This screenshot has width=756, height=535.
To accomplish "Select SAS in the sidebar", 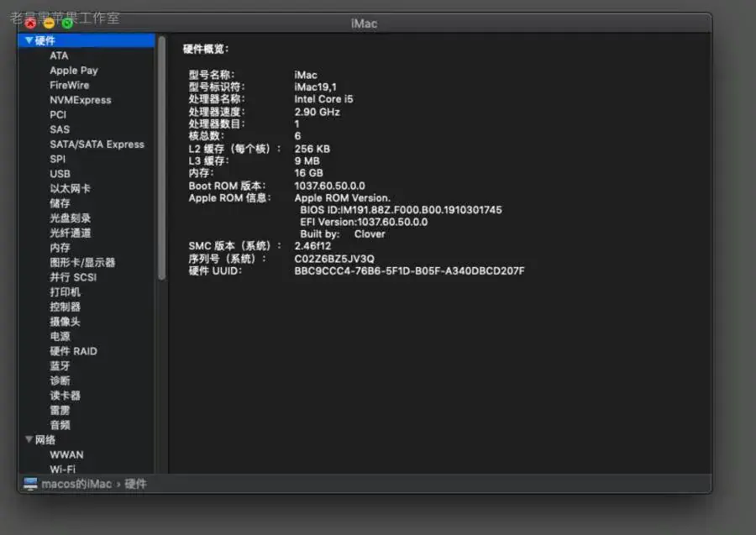I will 60,129.
